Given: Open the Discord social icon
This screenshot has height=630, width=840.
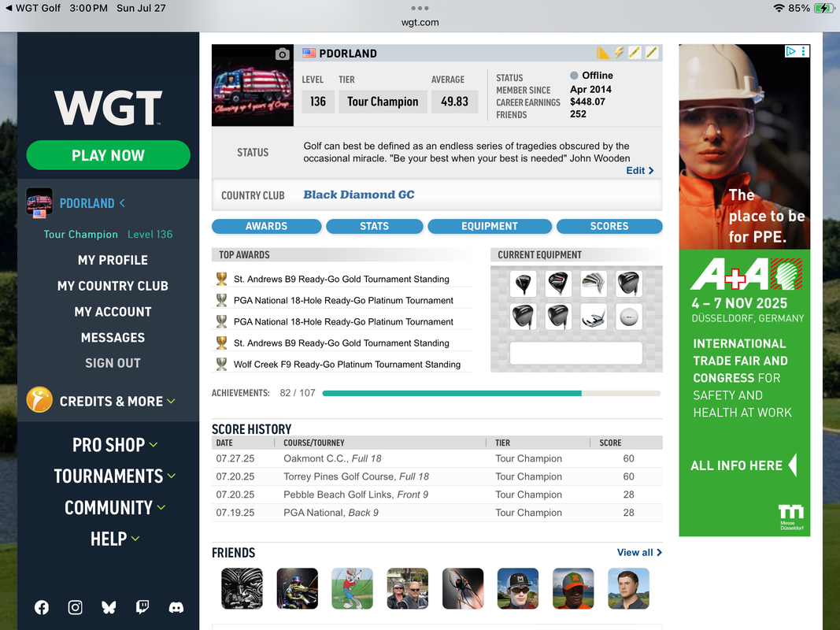Looking at the screenshot, I should click(x=176, y=607).
